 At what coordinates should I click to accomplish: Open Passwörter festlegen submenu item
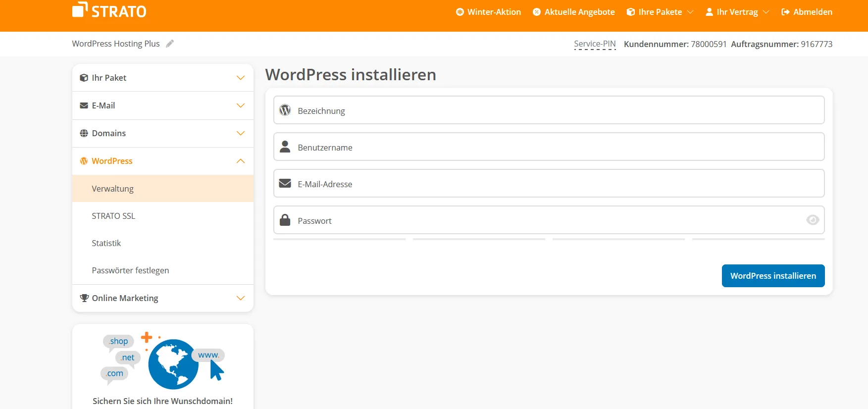[x=163, y=270]
